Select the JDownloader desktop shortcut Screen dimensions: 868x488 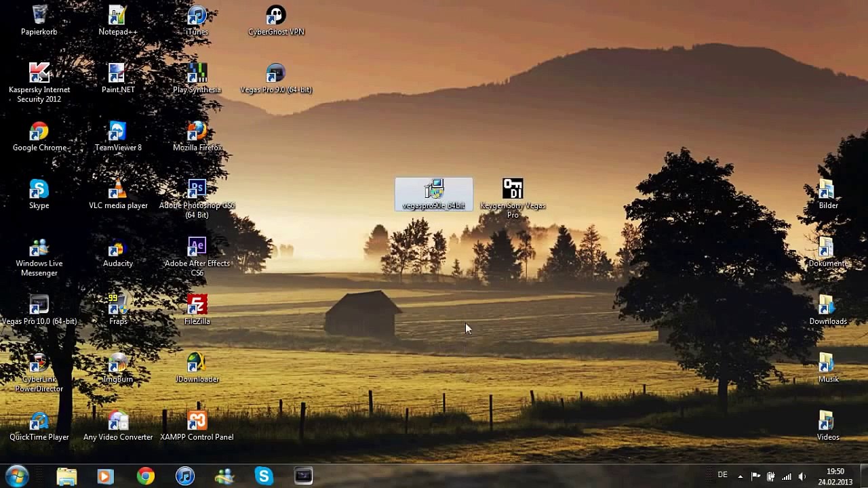pos(197,368)
